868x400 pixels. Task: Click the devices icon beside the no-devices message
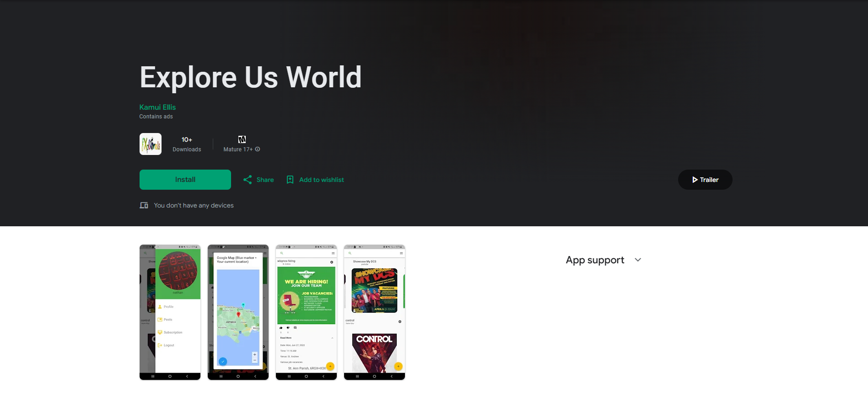click(144, 205)
